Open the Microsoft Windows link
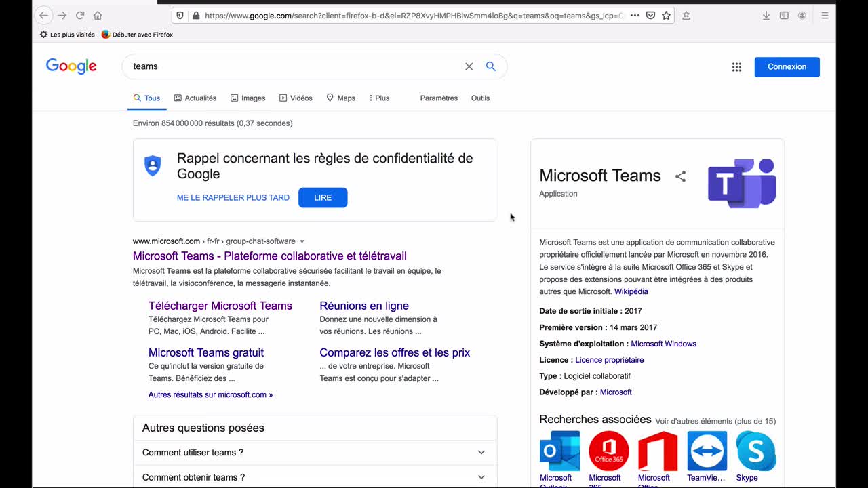Viewport: 868px width, 488px height. point(663,344)
